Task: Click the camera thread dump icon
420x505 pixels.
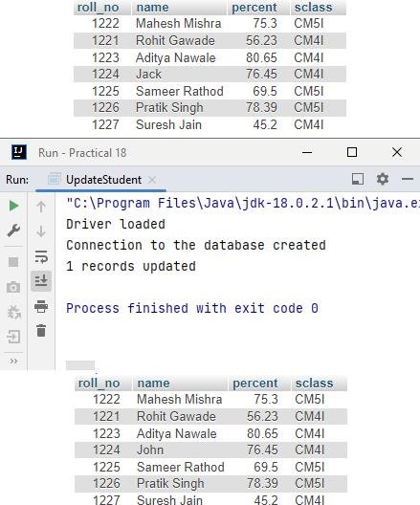Action: [13, 287]
